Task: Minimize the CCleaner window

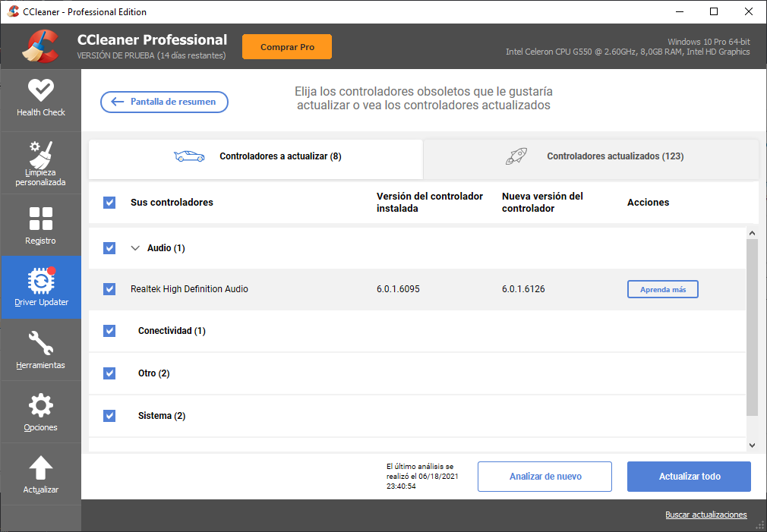Action: [x=680, y=11]
